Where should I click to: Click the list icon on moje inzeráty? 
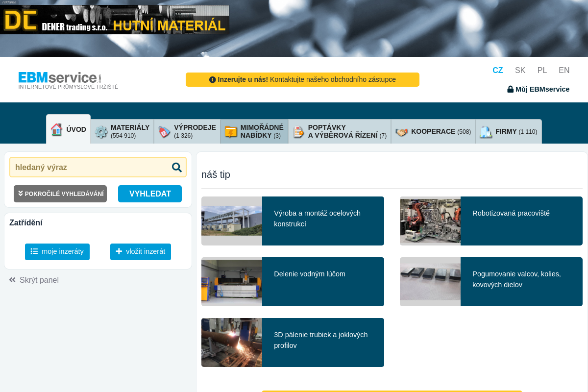point(34,251)
